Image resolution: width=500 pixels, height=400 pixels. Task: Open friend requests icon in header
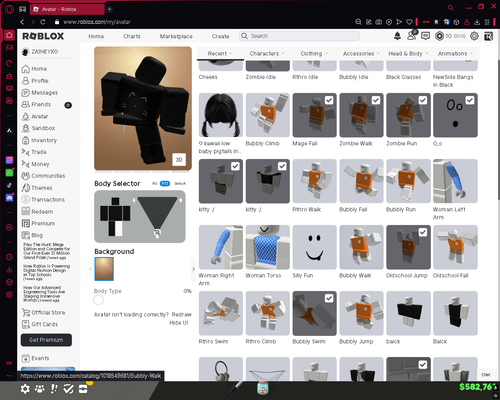tap(412, 36)
